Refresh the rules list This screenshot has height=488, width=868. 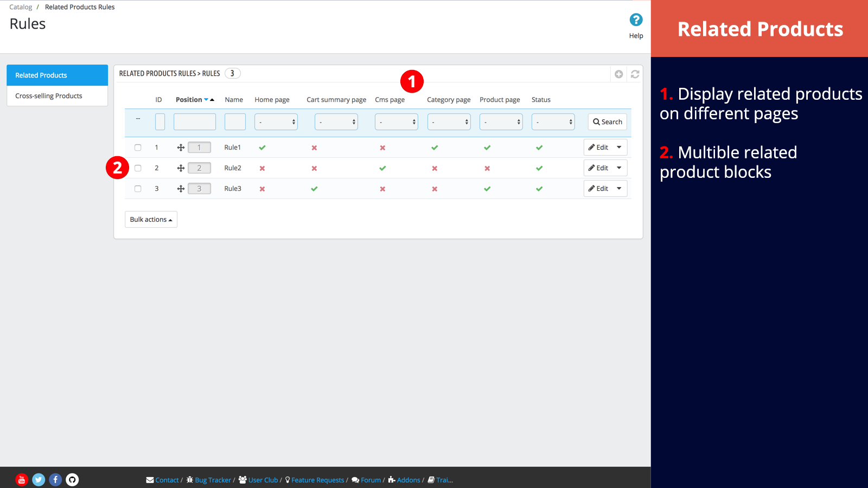pyautogui.click(x=635, y=74)
